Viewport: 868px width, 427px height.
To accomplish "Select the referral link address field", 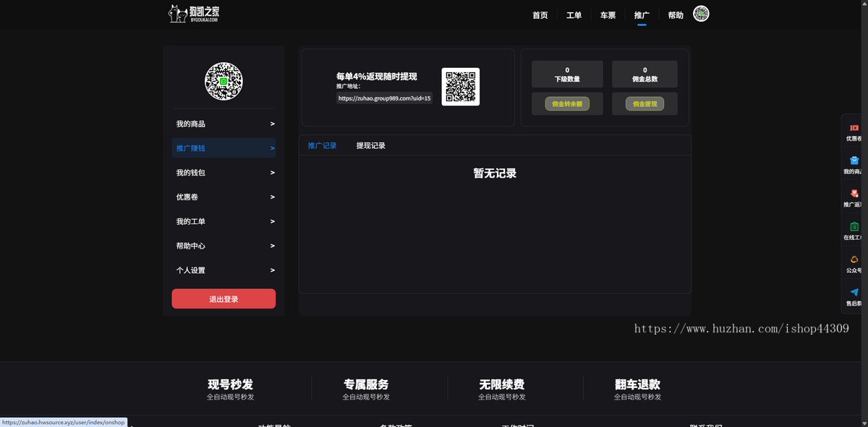I will point(383,98).
